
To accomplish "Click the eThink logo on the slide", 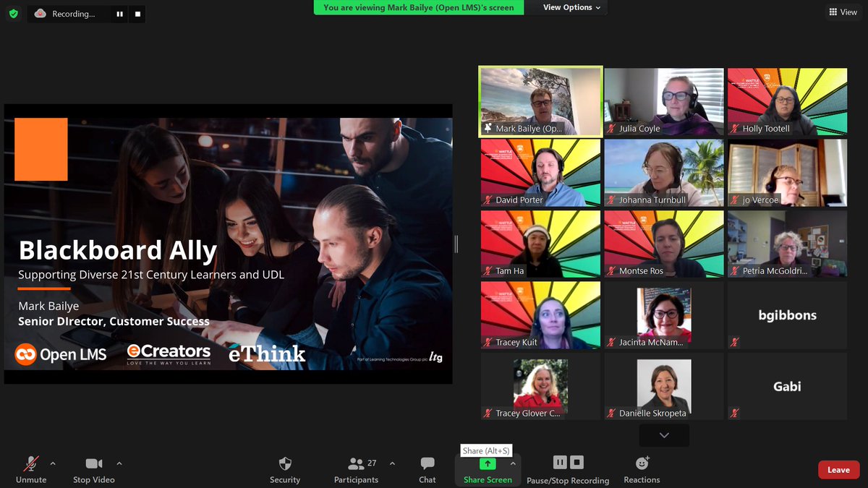I will click(267, 354).
